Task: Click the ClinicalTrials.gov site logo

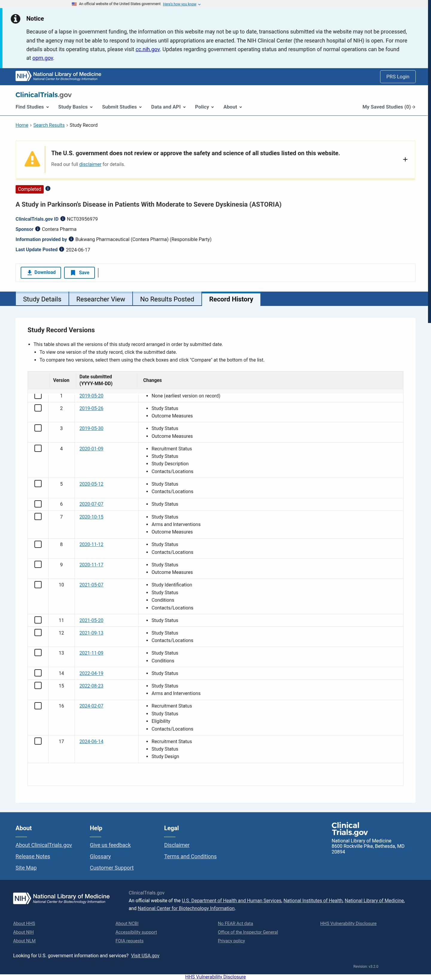Action: pyautogui.click(x=43, y=95)
